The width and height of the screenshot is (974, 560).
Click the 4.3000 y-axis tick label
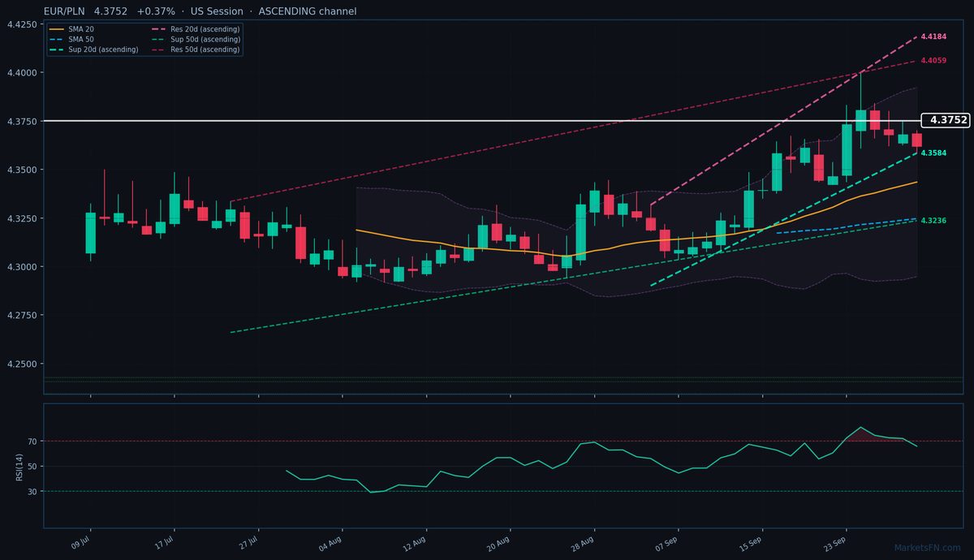tap(21, 267)
